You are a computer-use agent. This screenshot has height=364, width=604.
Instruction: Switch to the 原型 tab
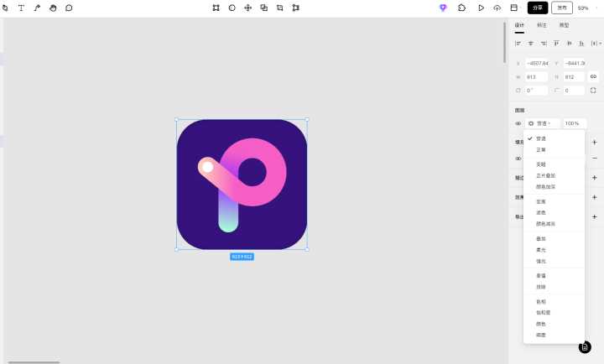click(564, 25)
